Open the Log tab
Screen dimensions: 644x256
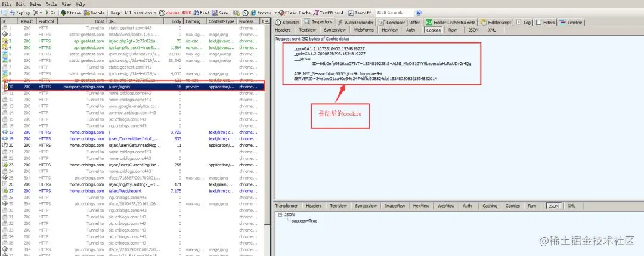[x=524, y=23]
